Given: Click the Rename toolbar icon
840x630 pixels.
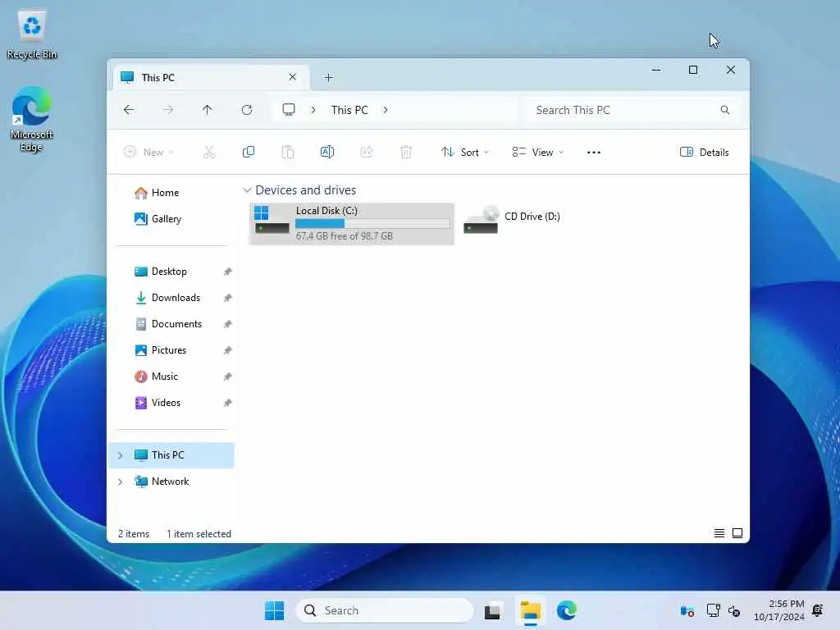Looking at the screenshot, I should tap(326, 152).
